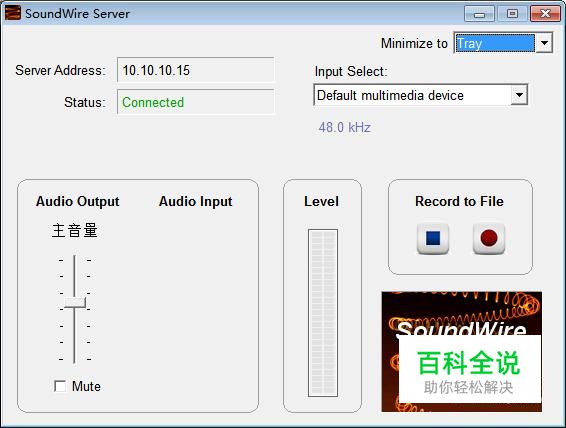Close the SoundWire Server window

tap(545, 14)
